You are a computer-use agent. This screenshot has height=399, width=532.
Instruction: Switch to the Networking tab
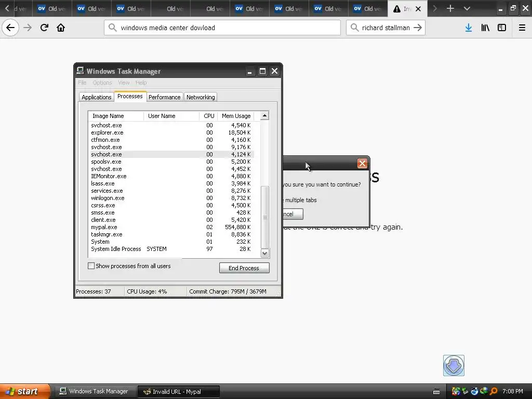point(201,97)
